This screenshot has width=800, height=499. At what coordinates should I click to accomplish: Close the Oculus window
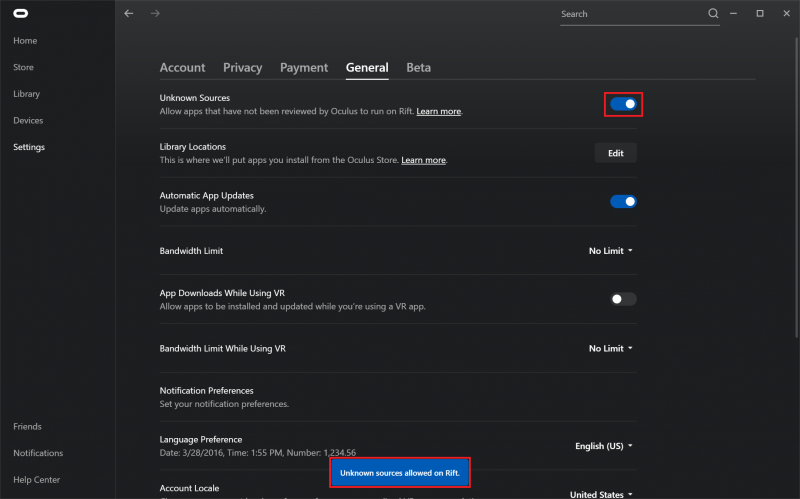pos(786,14)
